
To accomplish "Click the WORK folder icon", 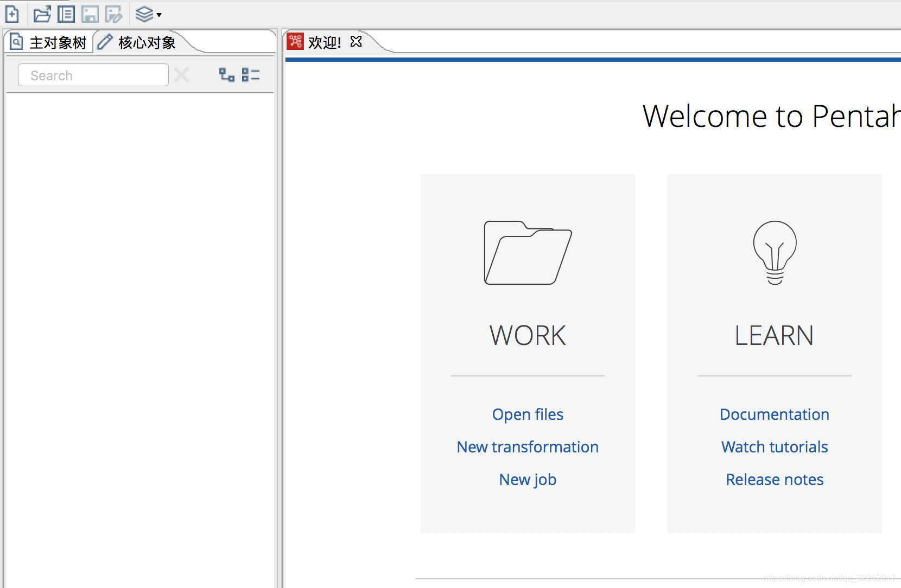I will point(528,253).
